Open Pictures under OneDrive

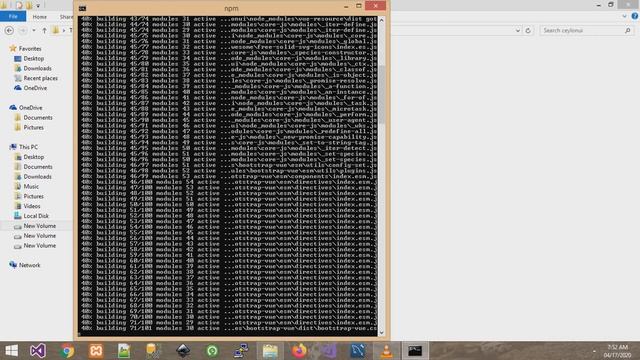pyautogui.click(x=33, y=127)
